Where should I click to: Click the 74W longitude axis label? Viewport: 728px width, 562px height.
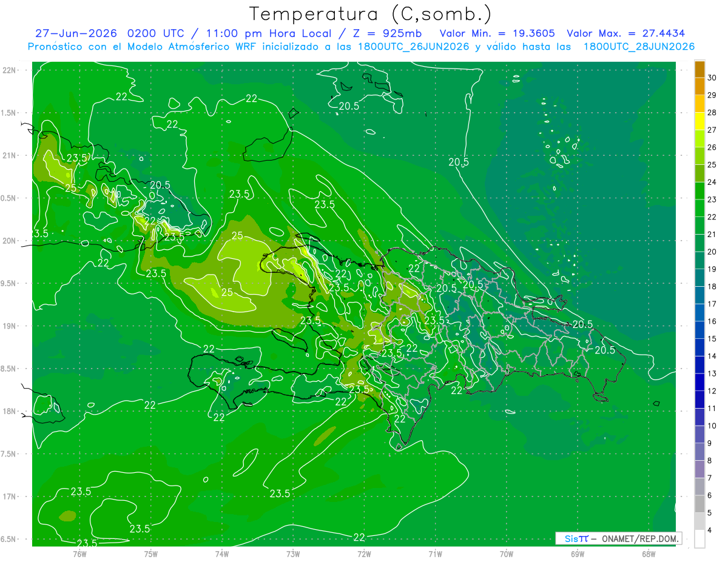pyautogui.click(x=222, y=554)
